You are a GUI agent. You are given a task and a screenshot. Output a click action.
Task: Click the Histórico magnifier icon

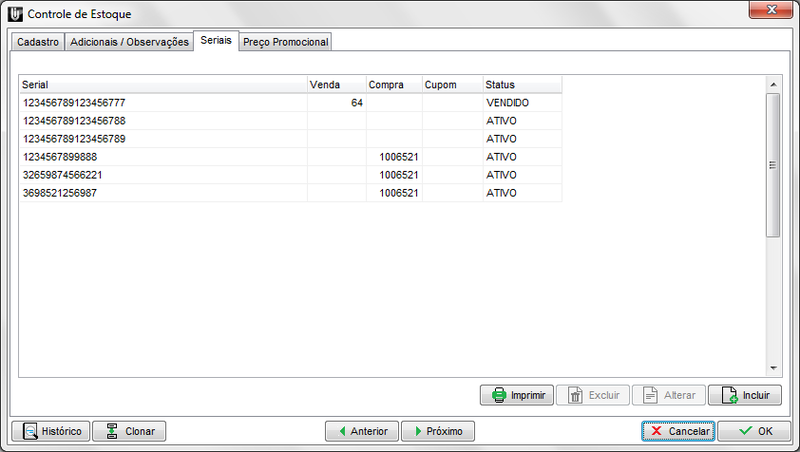[x=29, y=431]
